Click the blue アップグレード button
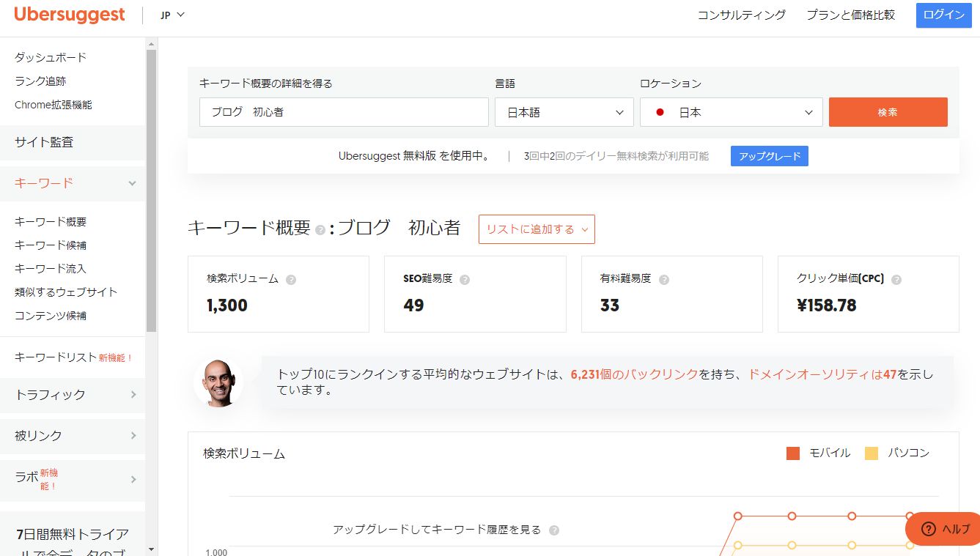 coord(770,156)
